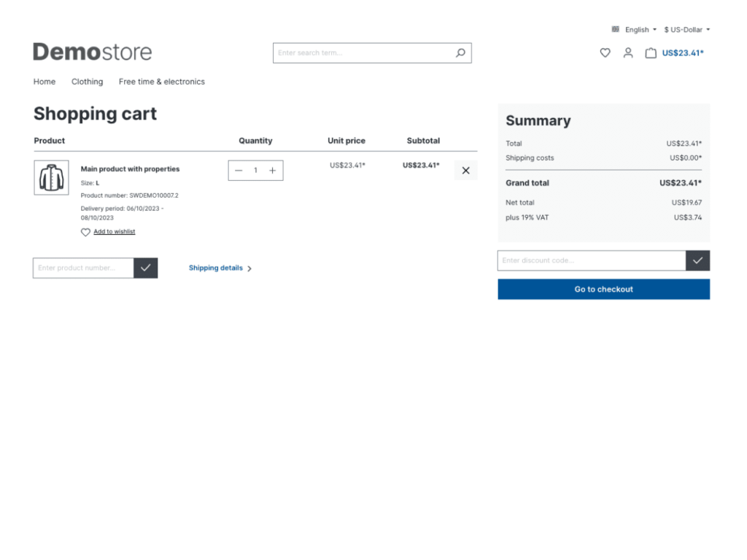Click the search magnifier icon
Viewport: 747px width, 560px height.
pos(460,52)
